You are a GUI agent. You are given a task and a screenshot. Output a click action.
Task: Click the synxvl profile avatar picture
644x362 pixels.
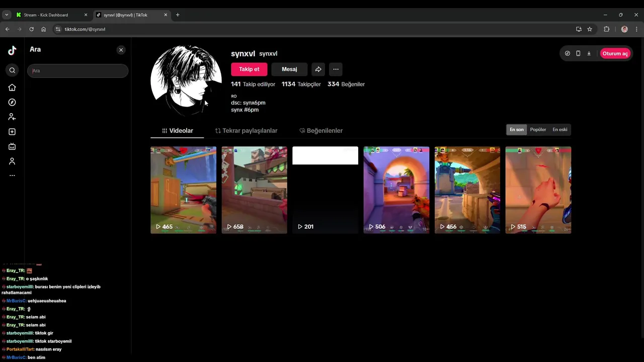186,81
